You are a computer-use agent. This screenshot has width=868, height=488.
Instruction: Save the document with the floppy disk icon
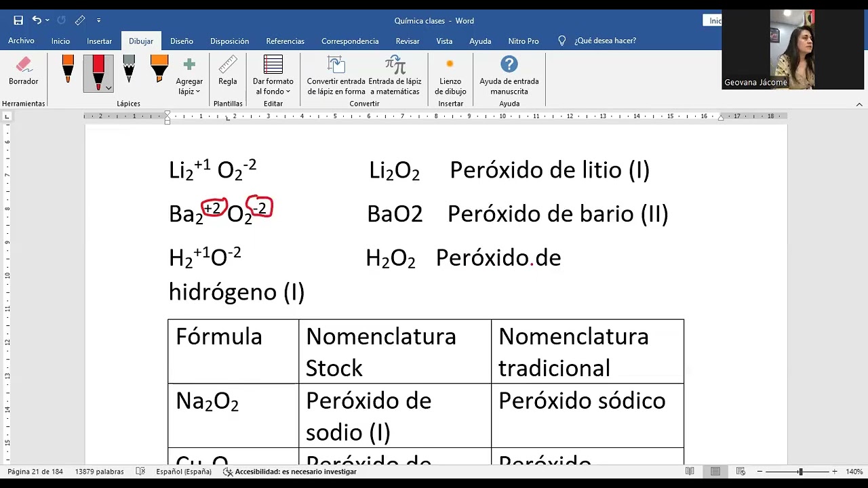pyautogui.click(x=18, y=20)
